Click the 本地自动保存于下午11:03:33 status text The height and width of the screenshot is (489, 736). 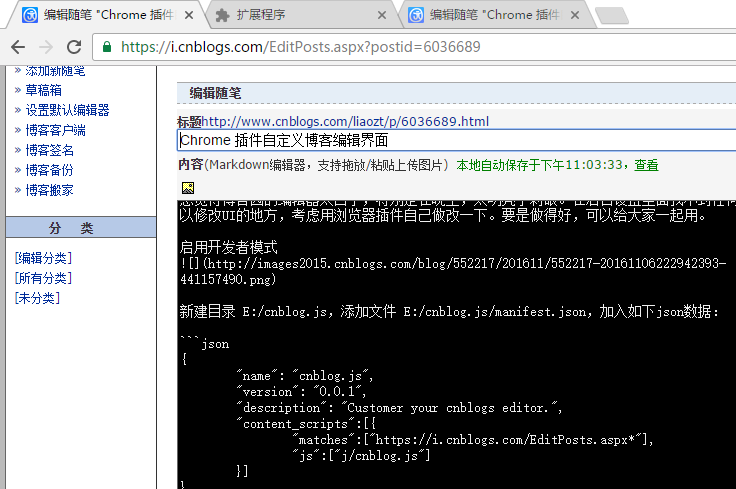point(539,165)
